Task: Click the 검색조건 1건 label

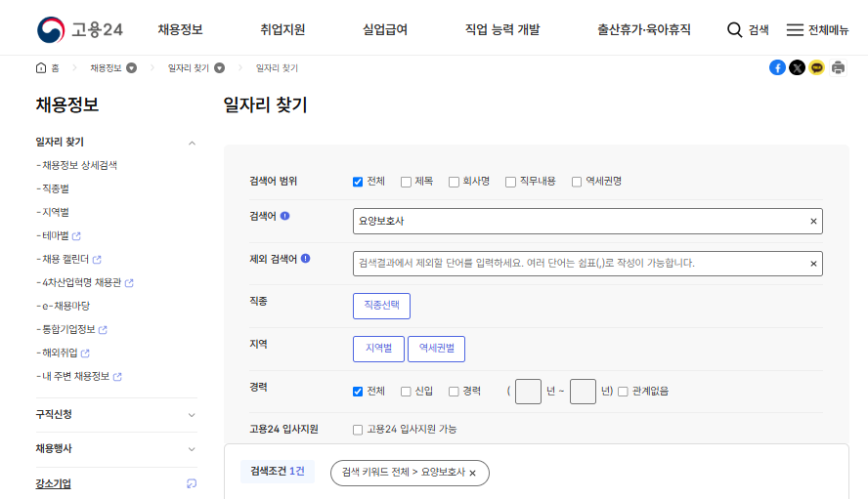Action: coord(278,472)
